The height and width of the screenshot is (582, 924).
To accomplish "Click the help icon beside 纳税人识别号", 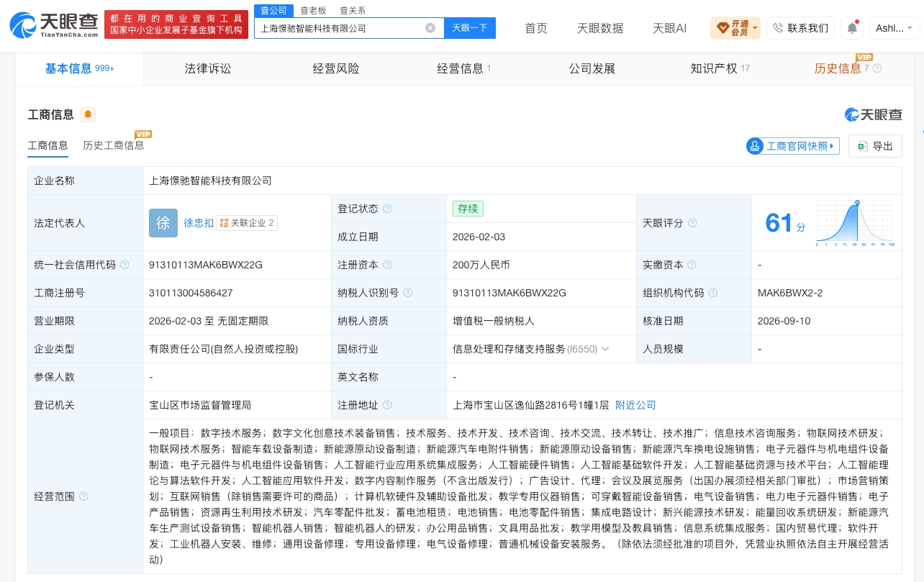I will (x=408, y=293).
